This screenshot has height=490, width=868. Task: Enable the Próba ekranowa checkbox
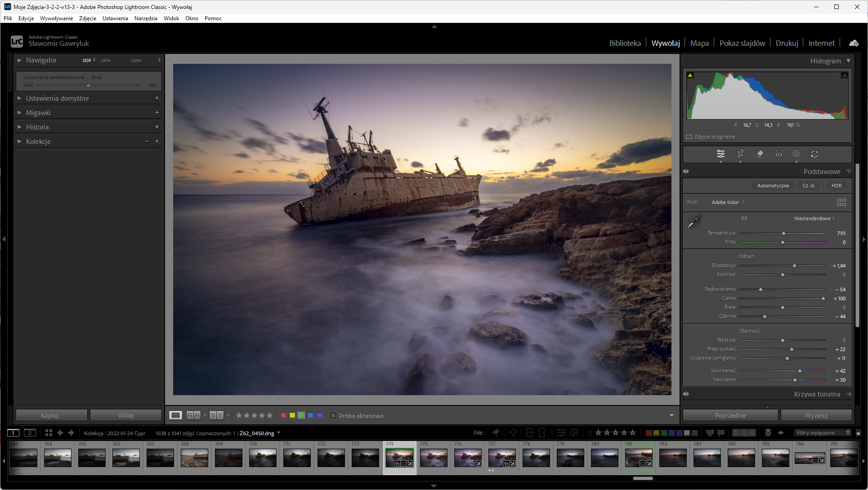click(x=333, y=416)
